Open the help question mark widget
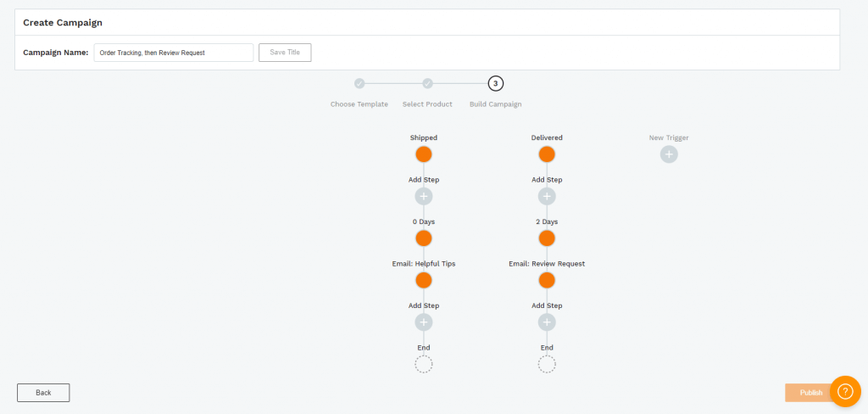Screen dimensions: 868x414 [x=845, y=391]
